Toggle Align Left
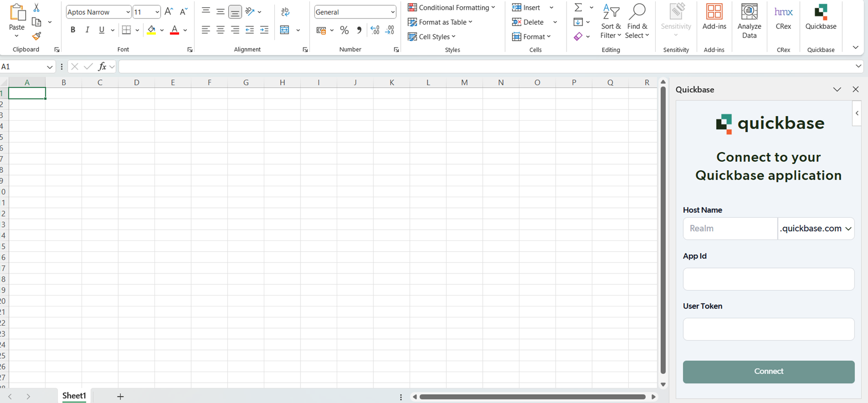Image resolution: width=868 pixels, height=403 pixels. tap(206, 30)
